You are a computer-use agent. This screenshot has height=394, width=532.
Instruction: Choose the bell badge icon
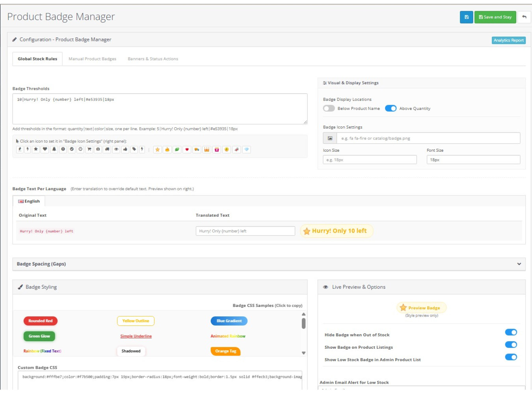point(54,149)
